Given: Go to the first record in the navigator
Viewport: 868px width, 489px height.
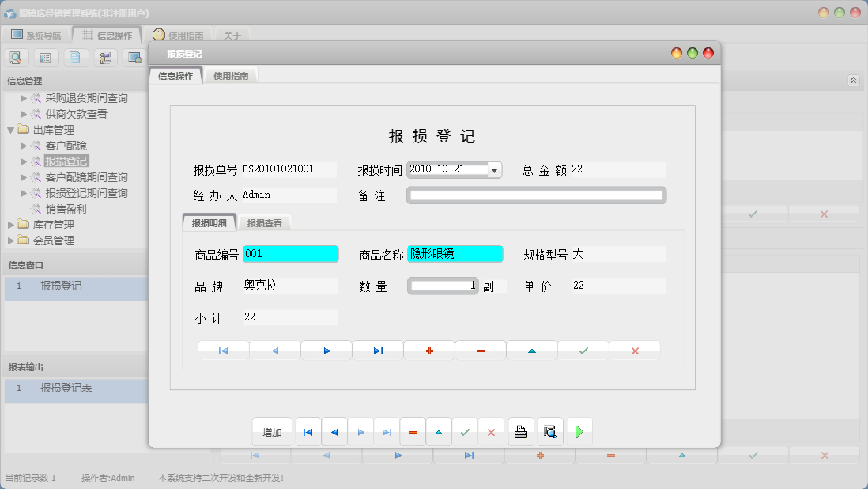Looking at the screenshot, I should (223, 348).
